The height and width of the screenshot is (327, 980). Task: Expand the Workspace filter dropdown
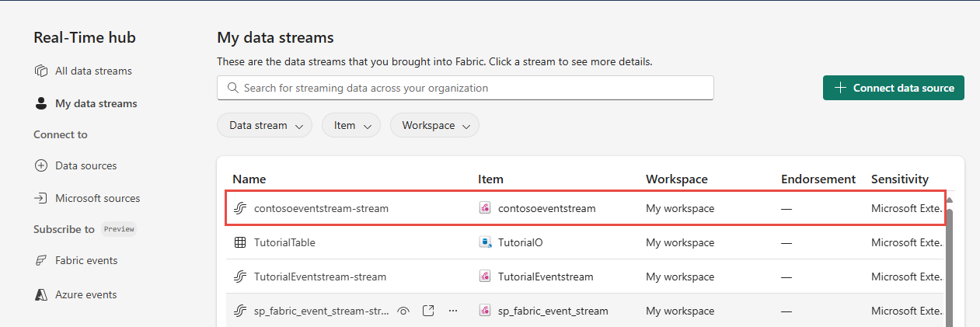coord(434,125)
